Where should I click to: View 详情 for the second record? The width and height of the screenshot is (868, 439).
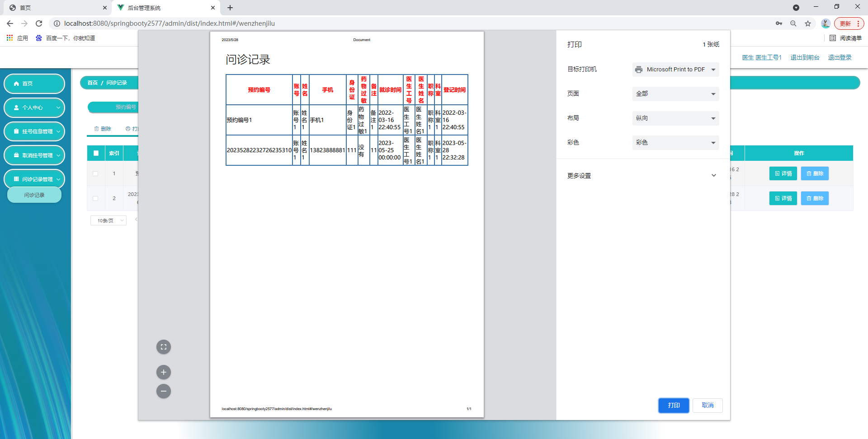pos(783,198)
